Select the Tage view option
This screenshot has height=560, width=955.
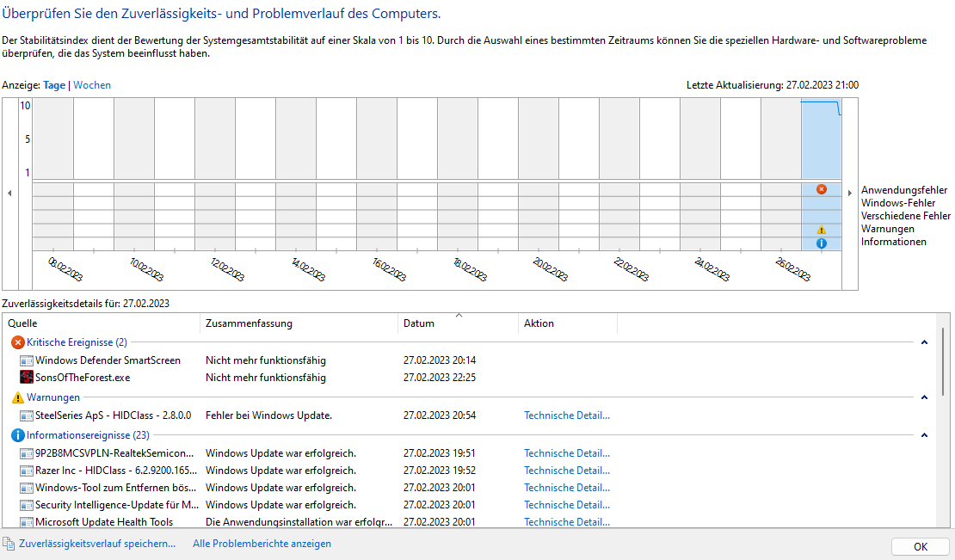(x=54, y=84)
